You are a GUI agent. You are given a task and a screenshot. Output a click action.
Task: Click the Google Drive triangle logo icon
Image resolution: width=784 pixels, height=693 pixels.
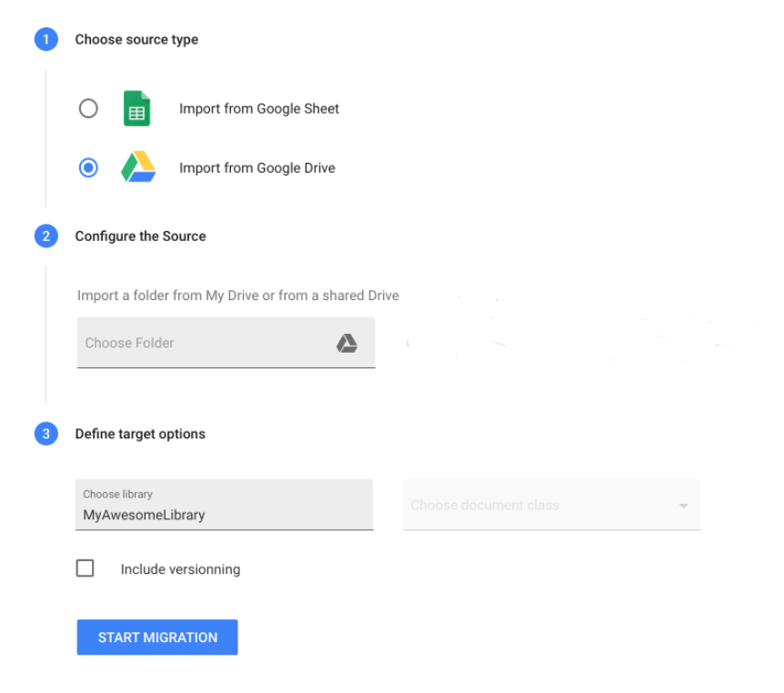[138, 166]
